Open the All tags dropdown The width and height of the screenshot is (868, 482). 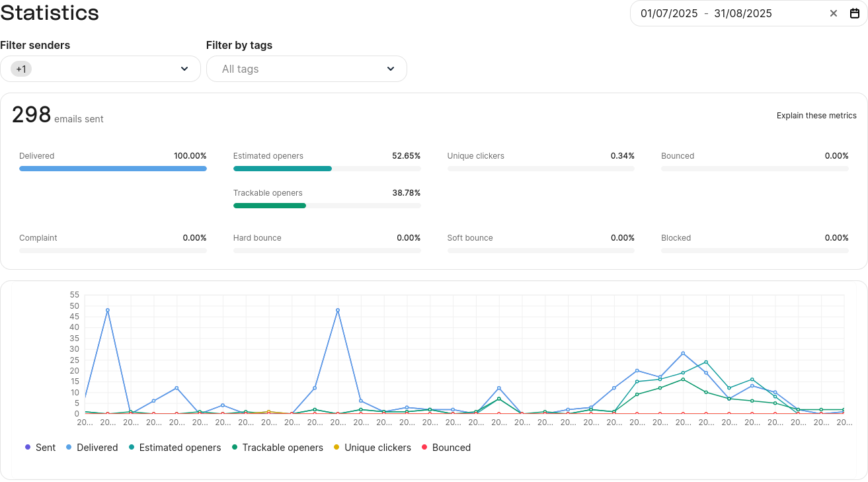click(306, 69)
